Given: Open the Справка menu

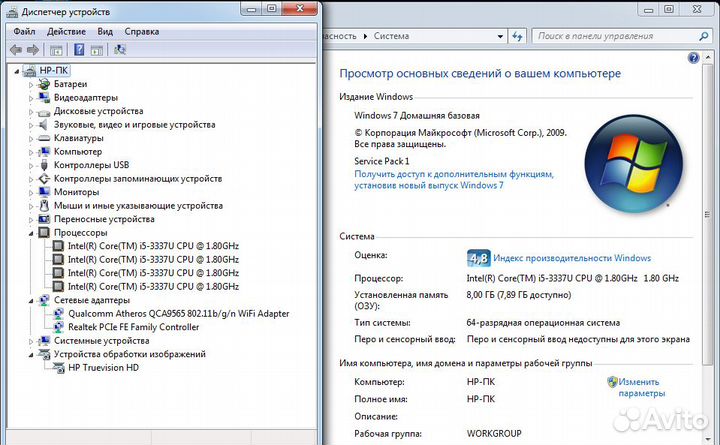Looking at the screenshot, I should pyautogui.click(x=142, y=32).
